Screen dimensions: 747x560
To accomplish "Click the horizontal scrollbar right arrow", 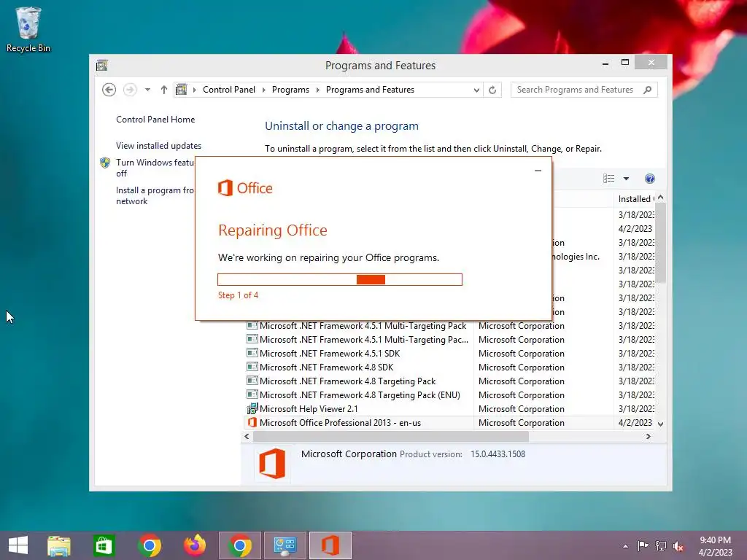I will [648, 436].
